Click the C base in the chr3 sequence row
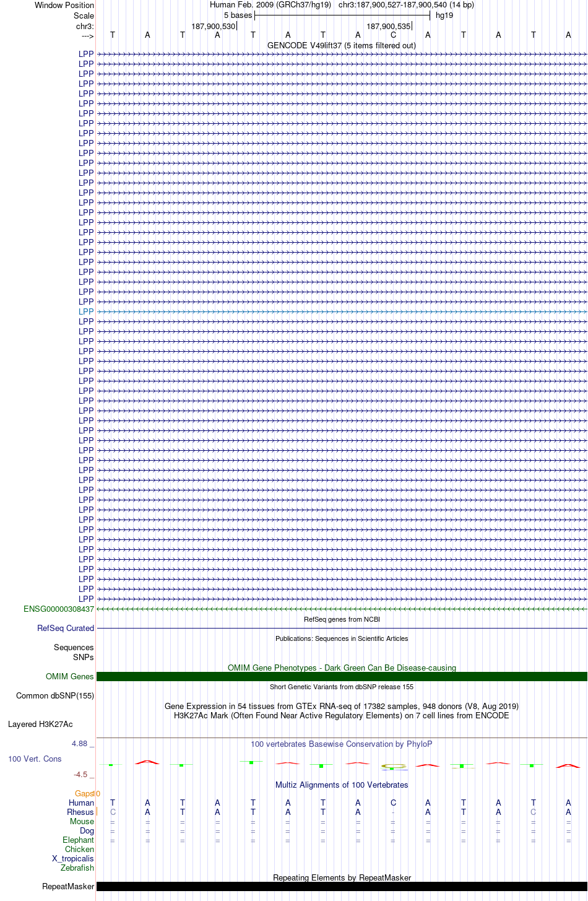 point(393,35)
